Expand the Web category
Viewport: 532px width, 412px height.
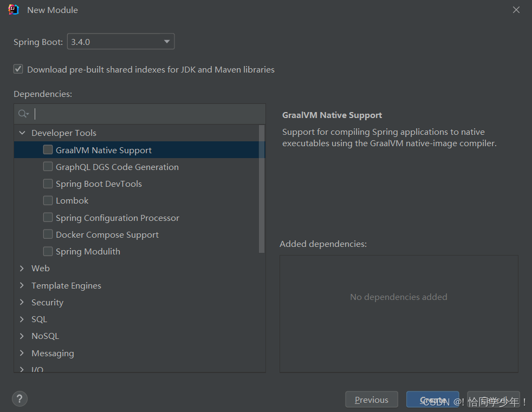22,268
